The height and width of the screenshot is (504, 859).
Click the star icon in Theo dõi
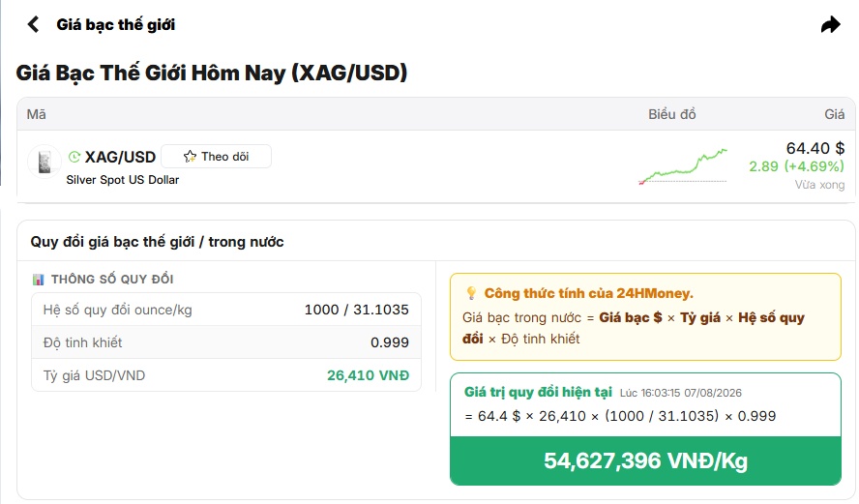(x=190, y=157)
